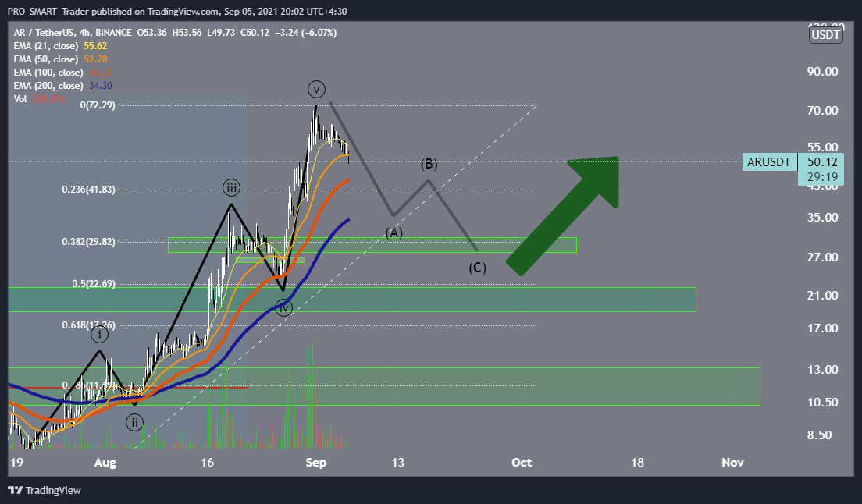Click the 50.12 current price tag

tap(822, 162)
